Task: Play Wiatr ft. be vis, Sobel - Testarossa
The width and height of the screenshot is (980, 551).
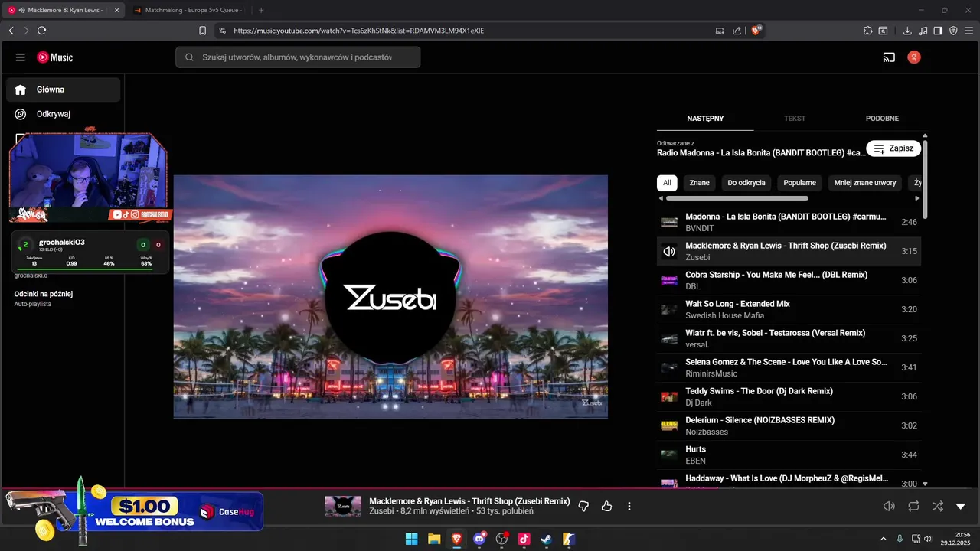Action: coord(789,338)
